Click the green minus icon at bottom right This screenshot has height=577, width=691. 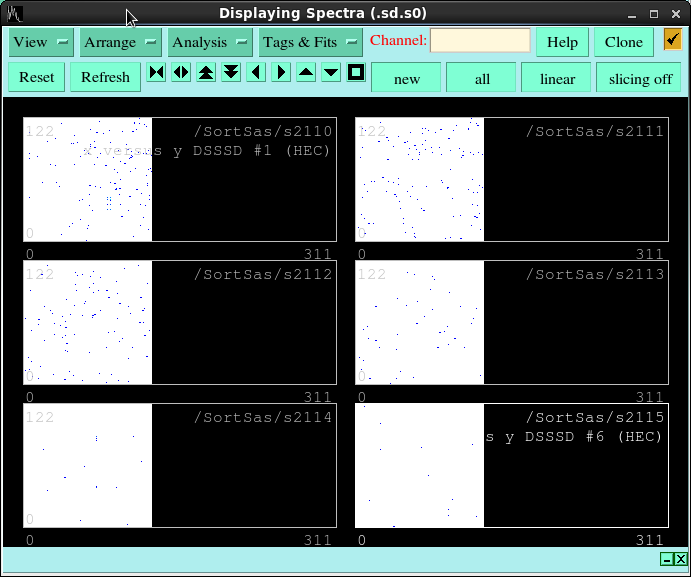tap(667, 559)
